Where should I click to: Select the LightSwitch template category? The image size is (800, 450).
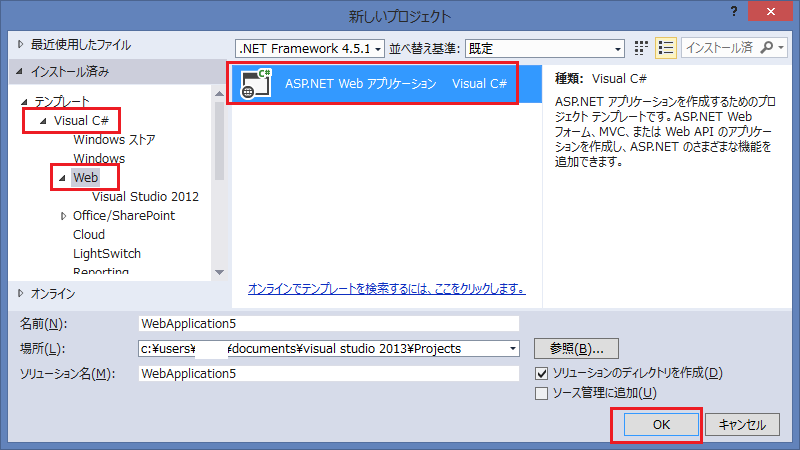[x=107, y=254]
